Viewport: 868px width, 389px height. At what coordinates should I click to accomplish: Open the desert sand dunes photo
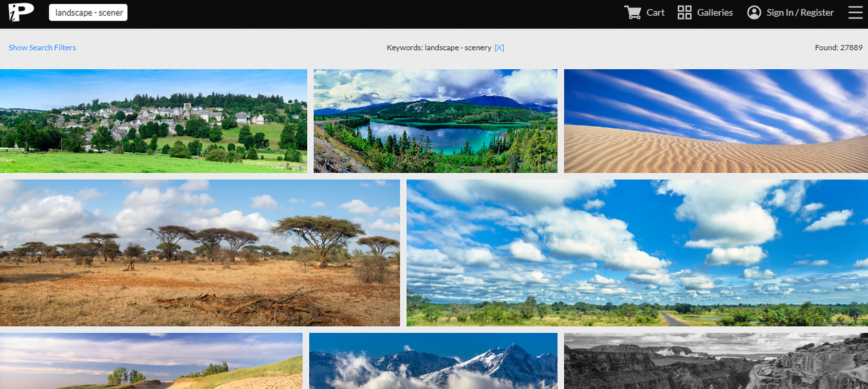click(x=716, y=121)
